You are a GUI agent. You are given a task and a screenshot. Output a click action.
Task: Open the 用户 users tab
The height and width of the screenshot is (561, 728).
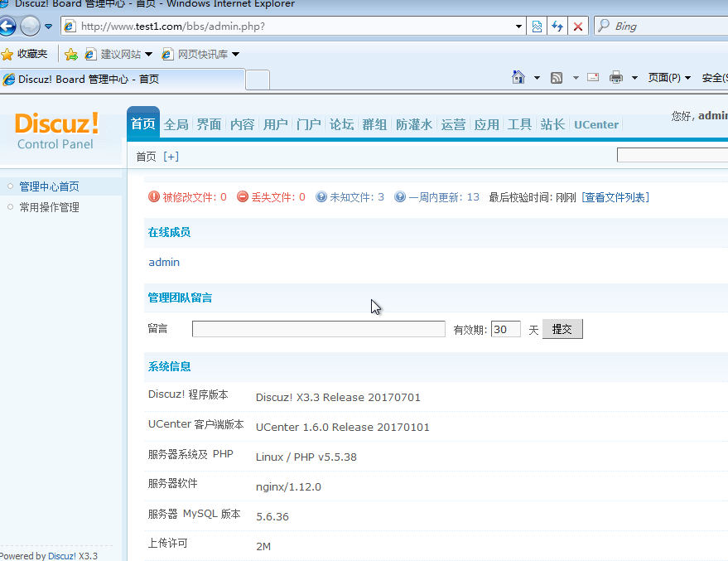click(275, 124)
